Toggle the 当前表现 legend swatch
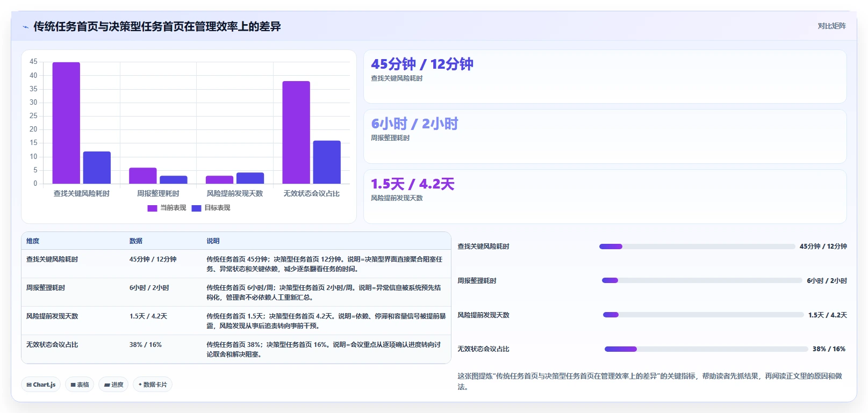This screenshot has height=413, width=868. pos(152,208)
